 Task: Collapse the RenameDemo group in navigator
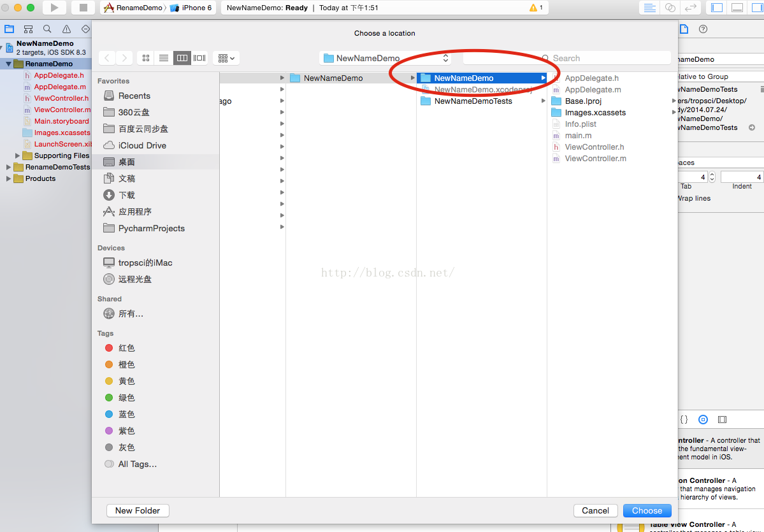coord(9,64)
